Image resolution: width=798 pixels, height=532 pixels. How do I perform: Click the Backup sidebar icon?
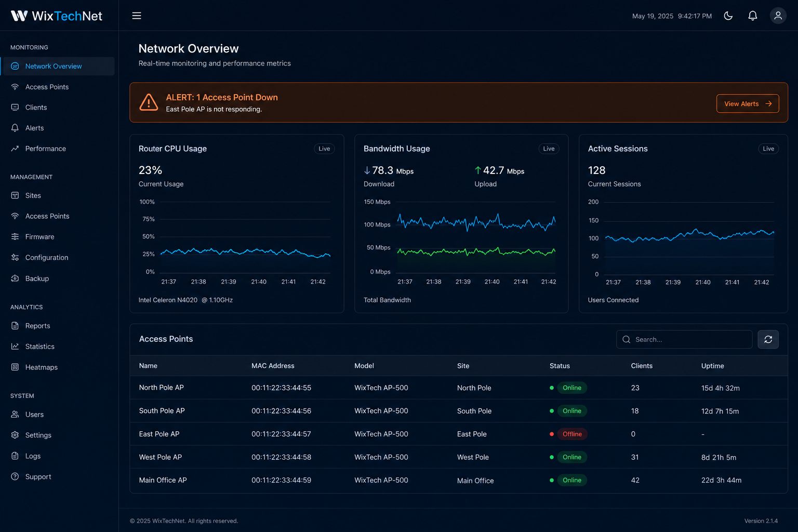pyautogui.click(x=15, y=278)
